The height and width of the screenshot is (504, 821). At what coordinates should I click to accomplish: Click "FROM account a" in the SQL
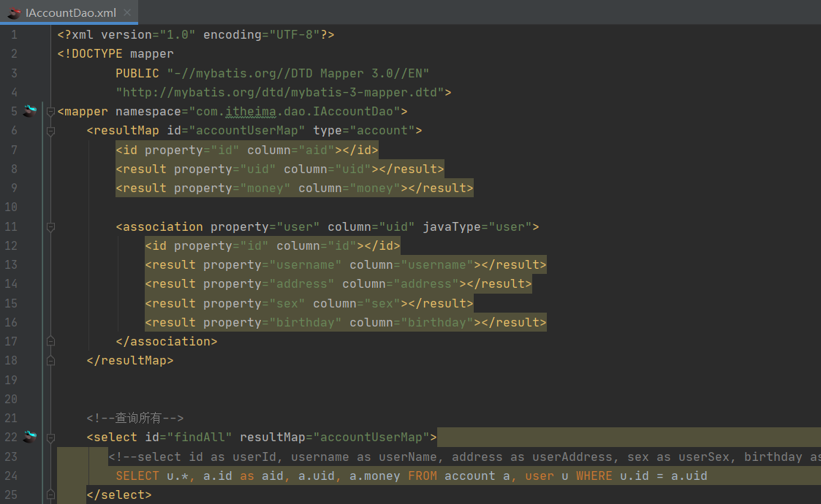click(x=458, y=476)
